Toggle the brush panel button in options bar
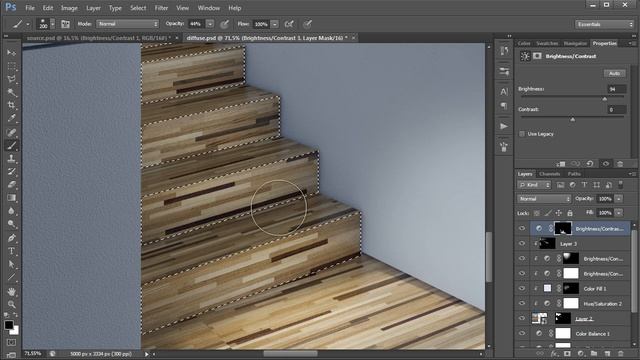 [x=65, y=24]
